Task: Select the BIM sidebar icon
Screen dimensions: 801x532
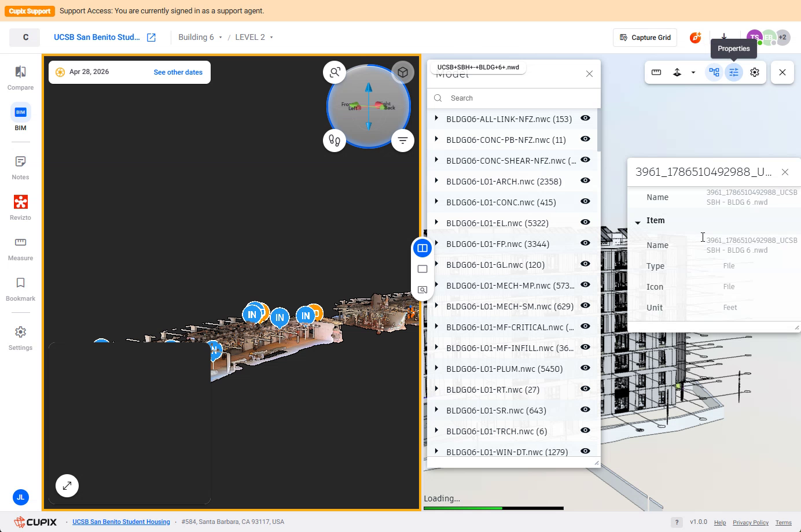Action: [20, 118]
